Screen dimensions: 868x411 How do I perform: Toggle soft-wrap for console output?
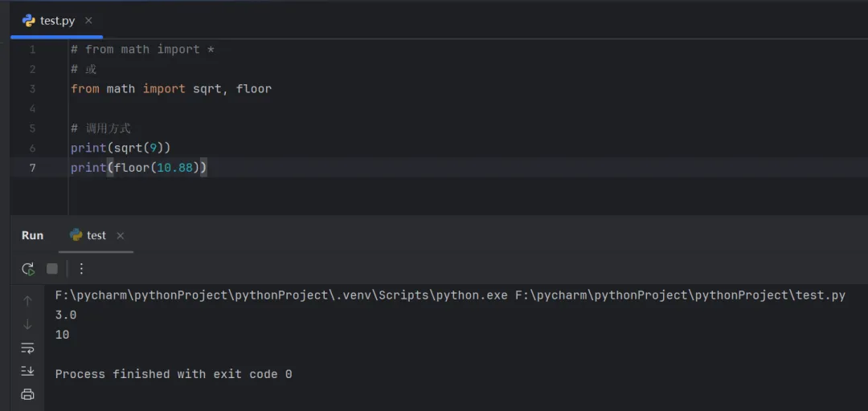pos(28,348)
